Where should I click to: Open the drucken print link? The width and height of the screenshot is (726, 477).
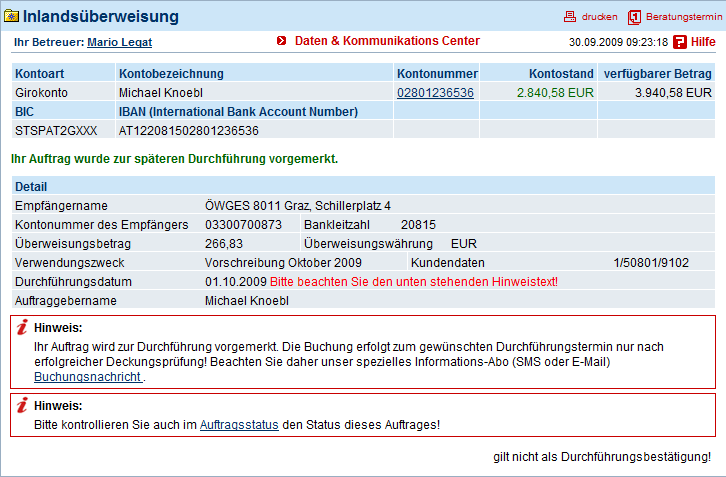pos(600,17)
